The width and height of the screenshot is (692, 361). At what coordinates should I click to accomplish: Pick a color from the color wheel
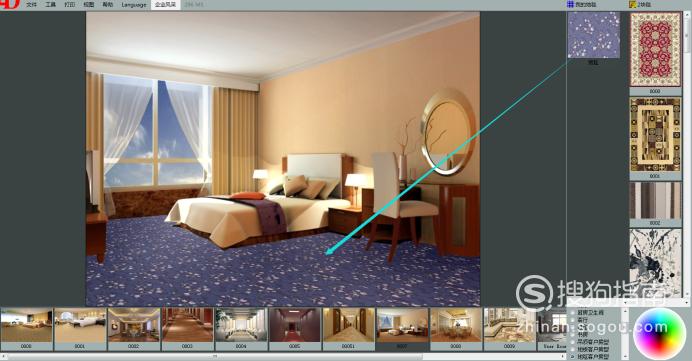pyautogui.click(x=660, y=333)
